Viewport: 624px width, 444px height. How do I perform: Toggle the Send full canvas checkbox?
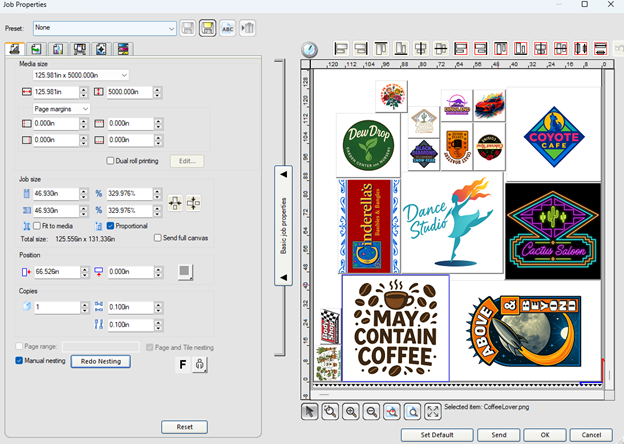click(157, 238)
